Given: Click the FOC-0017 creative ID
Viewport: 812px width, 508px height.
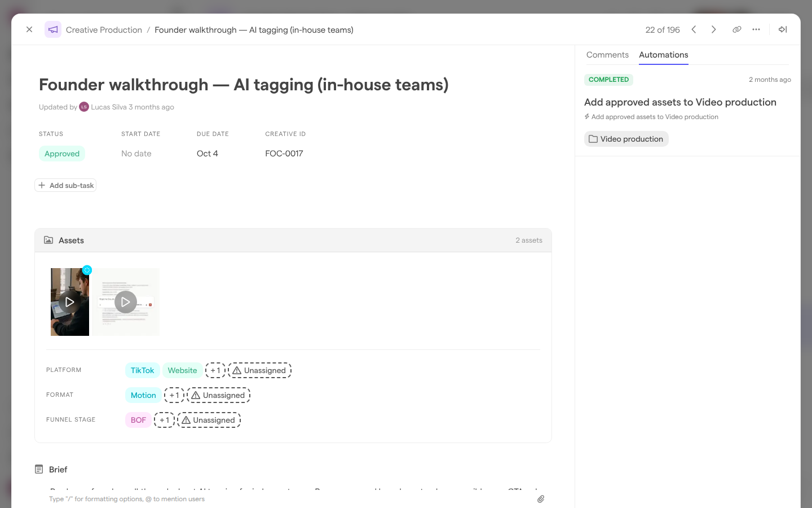Looking at the screenshot, I should [284, 154].
